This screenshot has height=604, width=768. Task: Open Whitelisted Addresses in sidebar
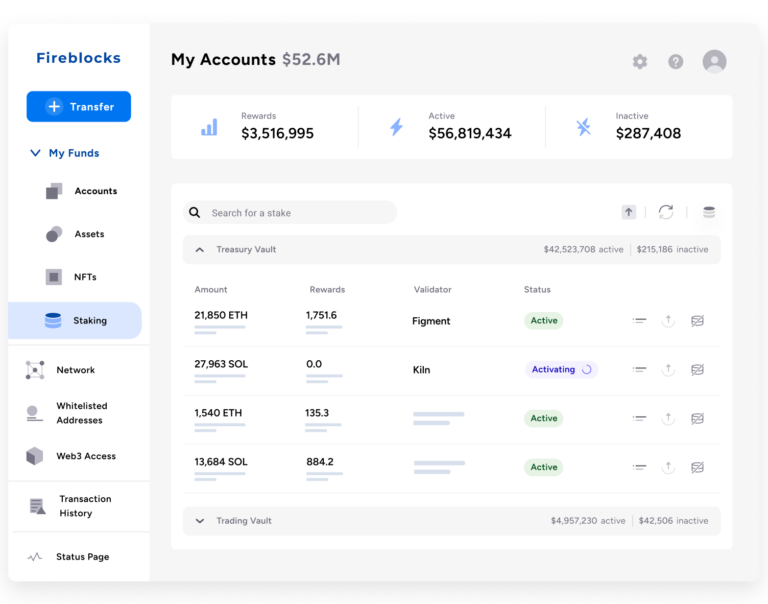click(x=80, y=413)
